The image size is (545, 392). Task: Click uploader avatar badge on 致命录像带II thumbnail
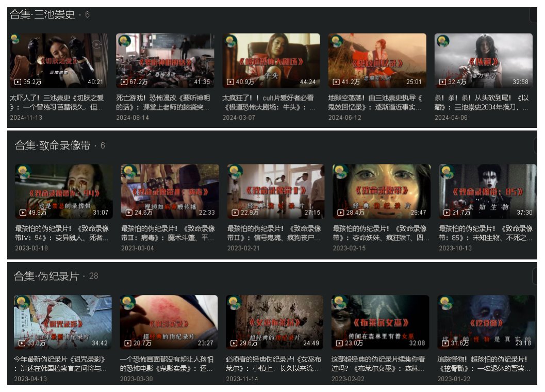[235, 171]
